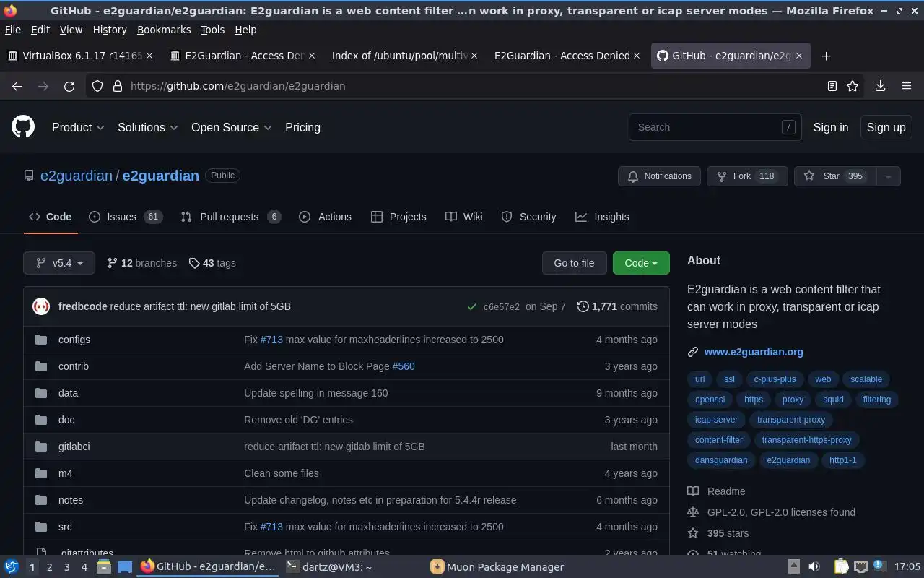Click the clipboard tray icon
This screenshot has height=578, width=924.
pyautogui.click(x=842, y=566)
